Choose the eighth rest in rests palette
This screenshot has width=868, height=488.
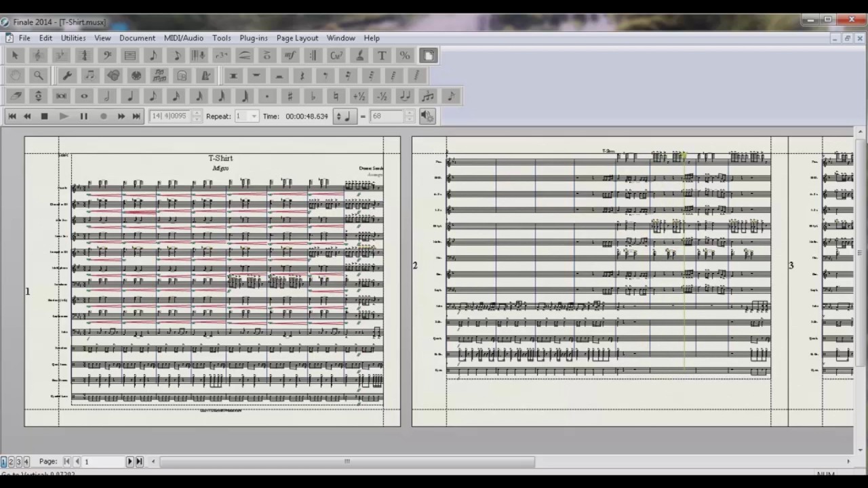325,76
